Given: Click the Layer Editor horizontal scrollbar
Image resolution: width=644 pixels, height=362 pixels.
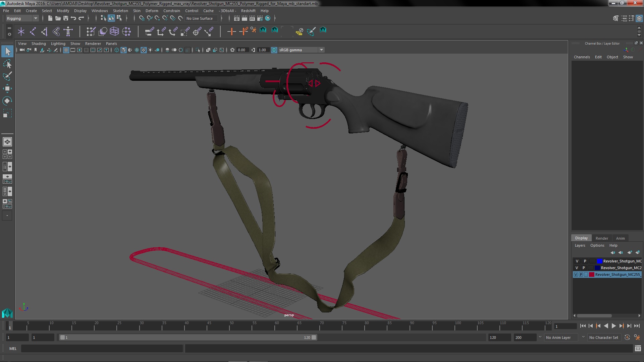Looking at the screenshot, I should click(x=594, y=316).
